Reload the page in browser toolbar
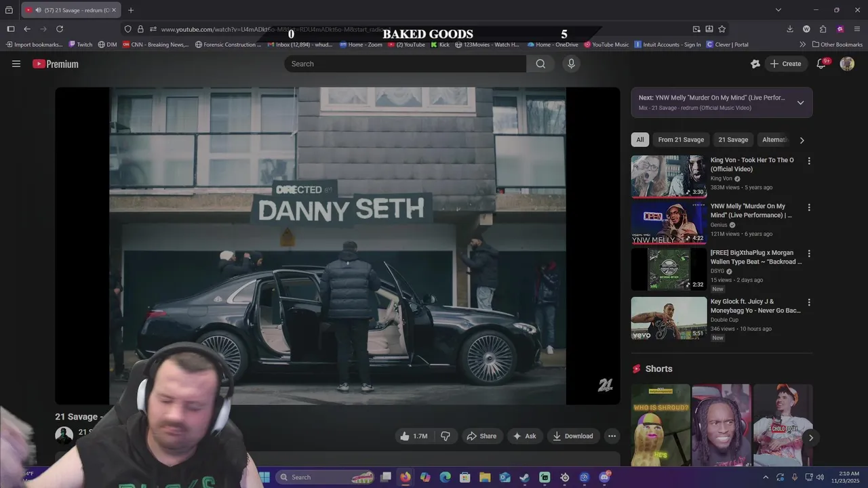This screenshot has height=488, width=868. [x=60, y=29]
